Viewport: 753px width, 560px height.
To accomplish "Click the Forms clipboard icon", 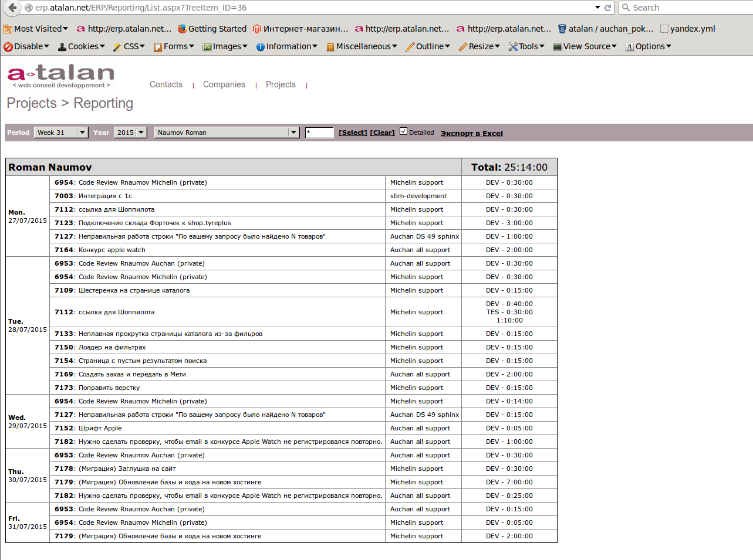I will (158, 47).
